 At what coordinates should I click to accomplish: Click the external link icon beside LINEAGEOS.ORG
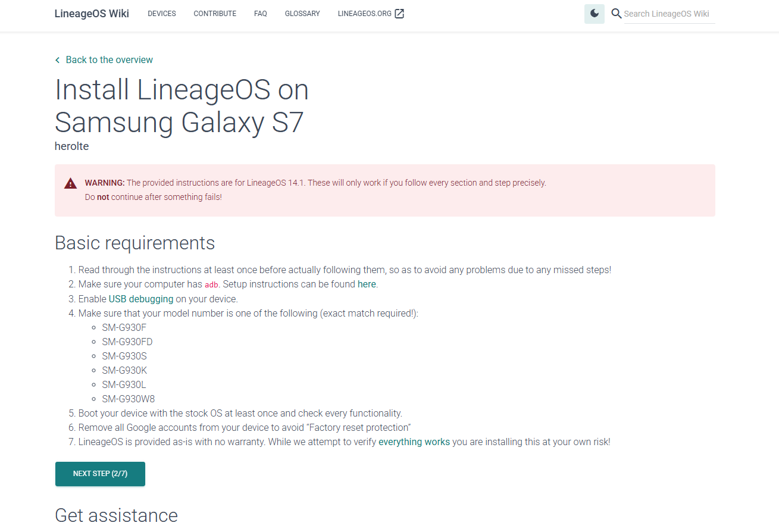pos(399,14)
